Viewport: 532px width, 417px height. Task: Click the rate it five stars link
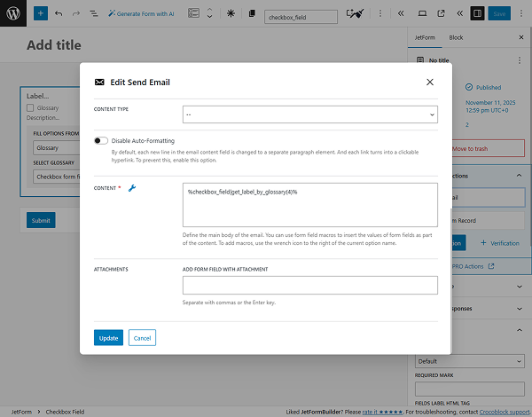click(x=382, y=412)
